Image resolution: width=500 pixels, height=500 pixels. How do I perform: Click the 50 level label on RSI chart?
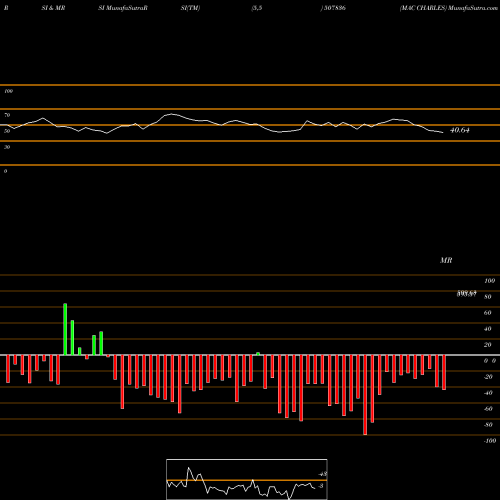[7, 131]
